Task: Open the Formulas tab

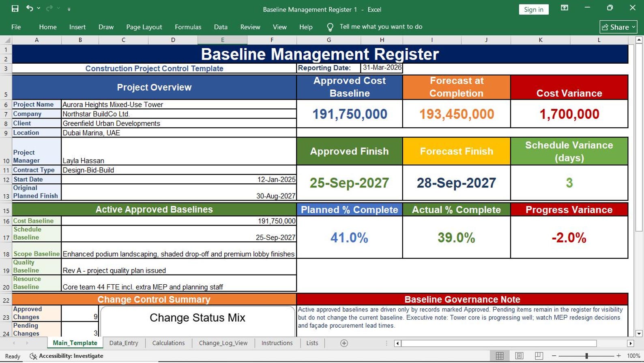Action: click(188, 27)
